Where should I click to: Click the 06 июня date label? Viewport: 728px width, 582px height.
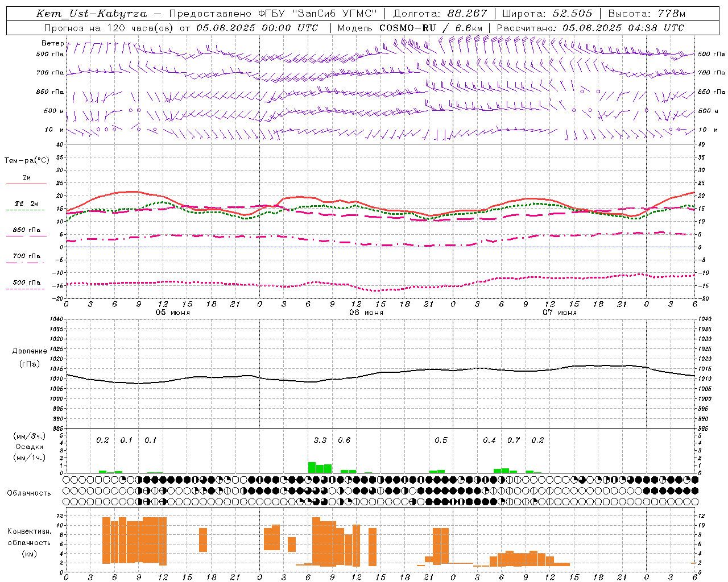tap(366, 312)
